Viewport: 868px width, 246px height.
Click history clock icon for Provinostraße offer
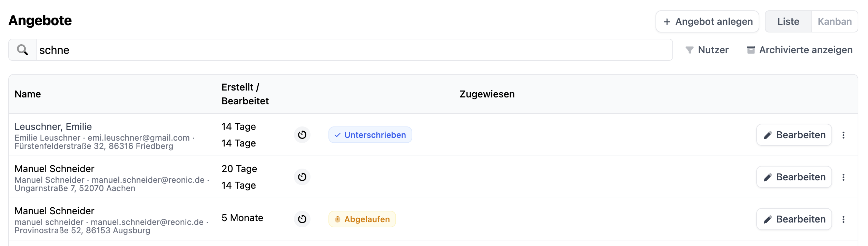[302, 219]
